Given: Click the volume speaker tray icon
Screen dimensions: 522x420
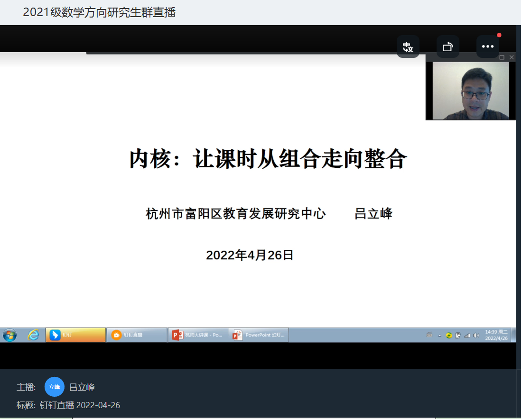Looking at the screenshot, I should [x=476, y=336].
